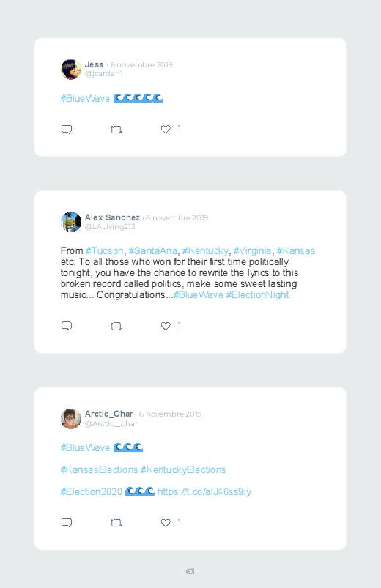Click reply icon on Jess's tweet

coord(67,130)
